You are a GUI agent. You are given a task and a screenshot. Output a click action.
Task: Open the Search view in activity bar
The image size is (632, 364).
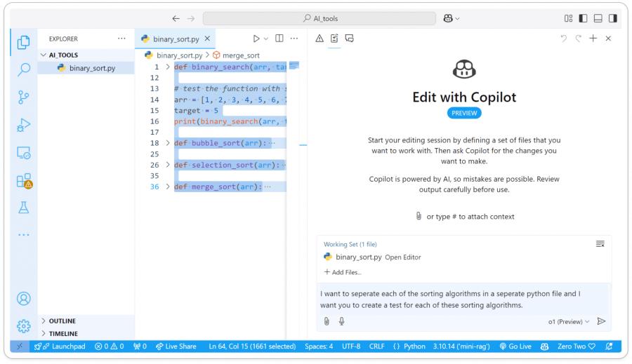24,69
